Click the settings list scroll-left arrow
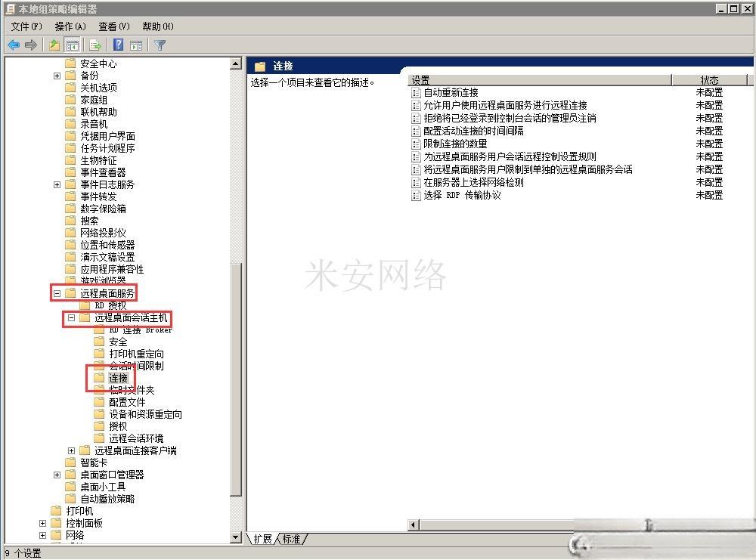 click(414, 524)
